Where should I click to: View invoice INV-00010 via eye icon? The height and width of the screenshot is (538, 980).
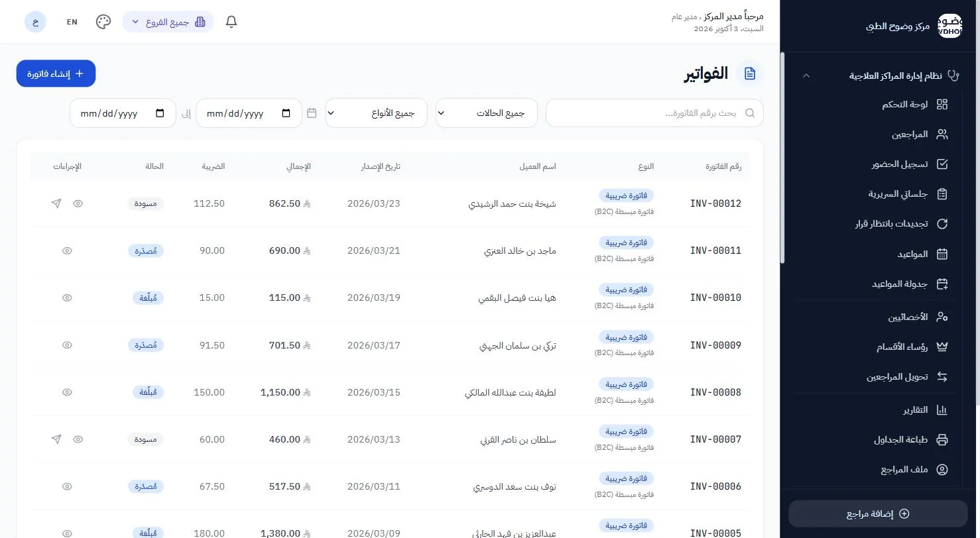[67, 298]
